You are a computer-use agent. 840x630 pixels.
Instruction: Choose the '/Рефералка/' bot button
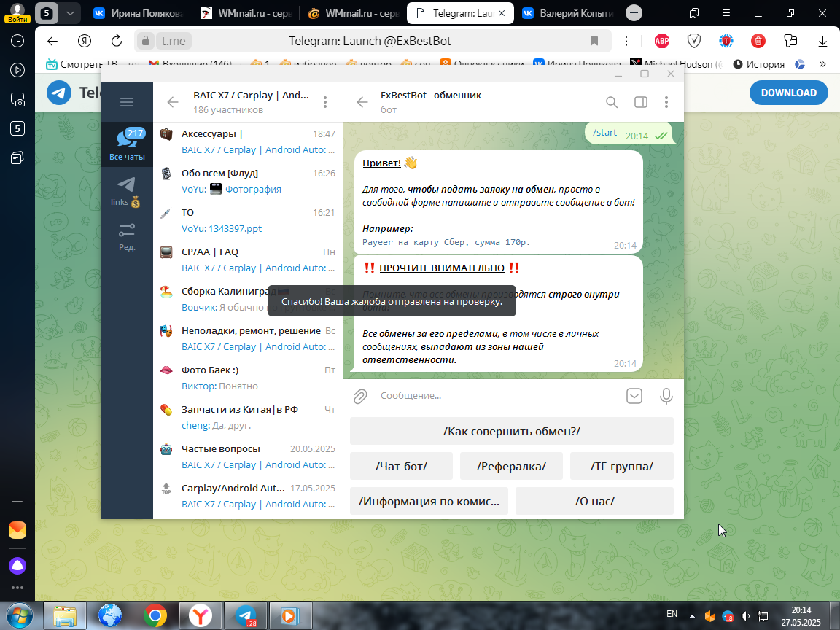[x=512, y=466]
